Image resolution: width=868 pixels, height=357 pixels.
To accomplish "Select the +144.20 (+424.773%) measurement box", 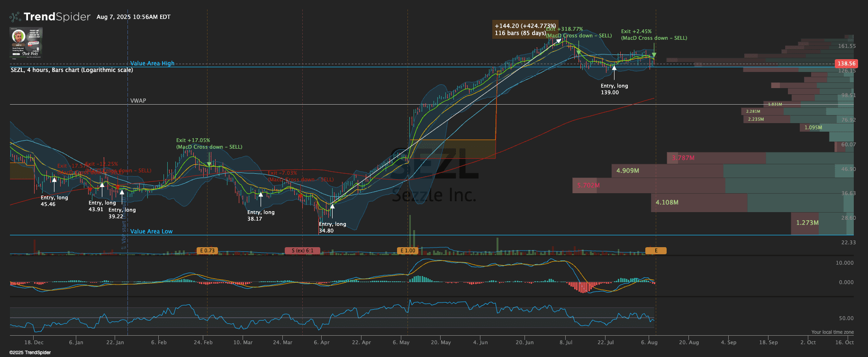I will click(525, 29).
